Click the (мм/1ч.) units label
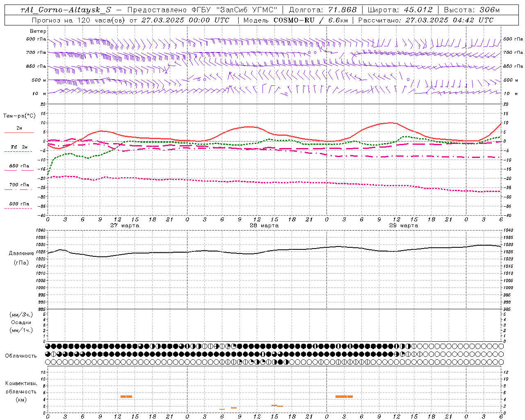 point(21,330)
